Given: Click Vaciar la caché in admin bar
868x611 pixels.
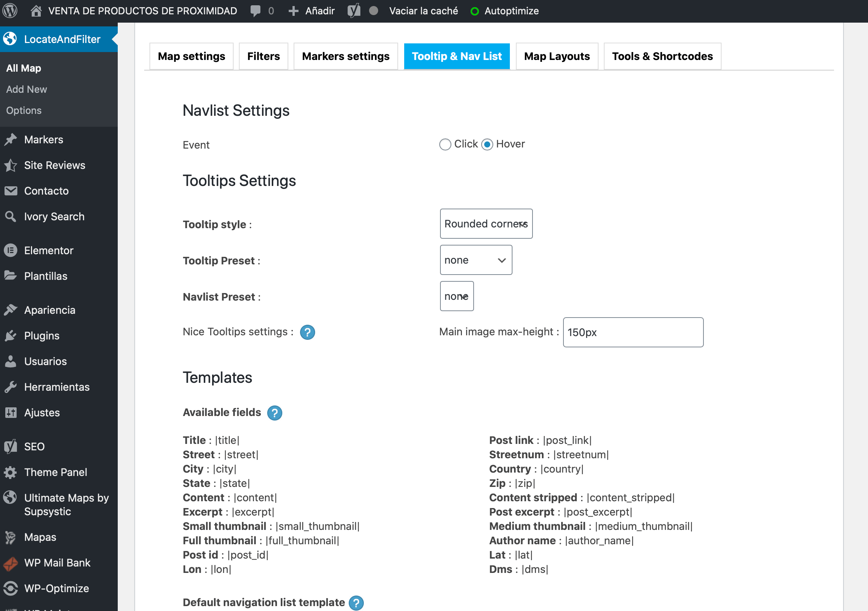Looking at the screenshot, I should point(423,11).
